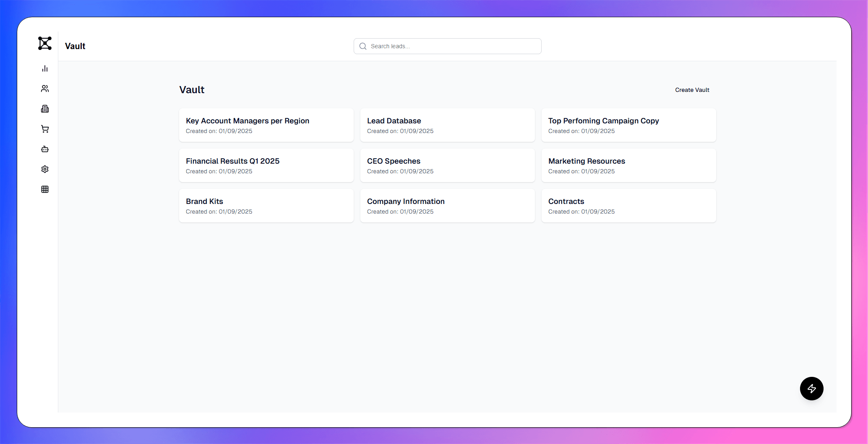Click the lightning bolt floating button
This screenshot has height=444, width=868.
[811, 389]
